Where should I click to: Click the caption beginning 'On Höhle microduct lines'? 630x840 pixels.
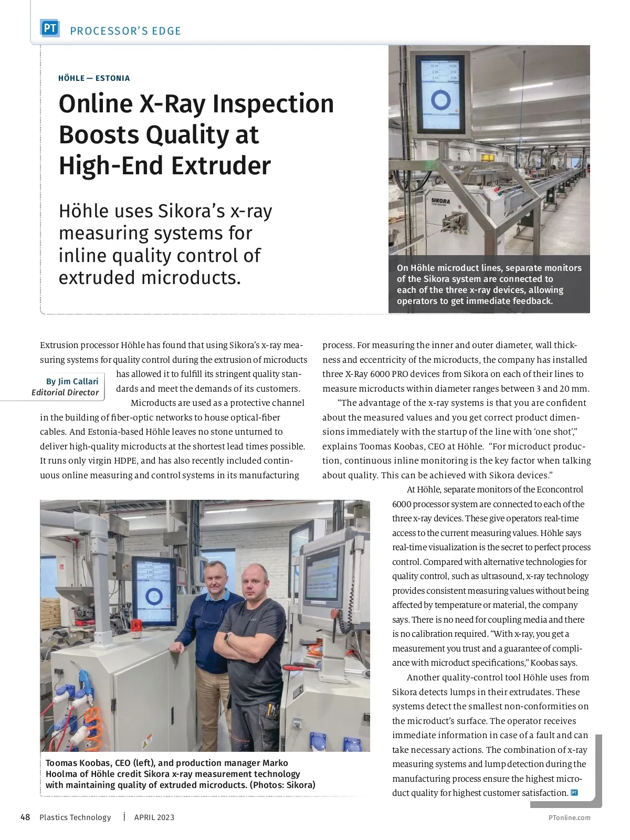489,284
